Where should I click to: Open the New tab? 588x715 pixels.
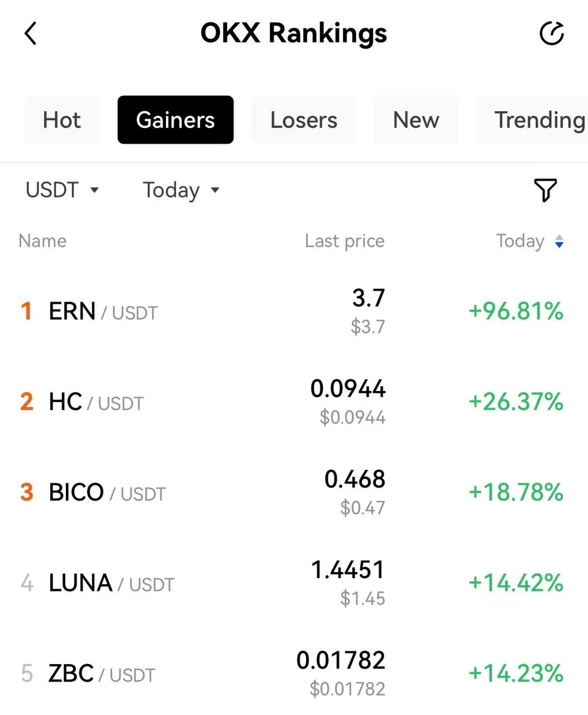tap(416, 120)
